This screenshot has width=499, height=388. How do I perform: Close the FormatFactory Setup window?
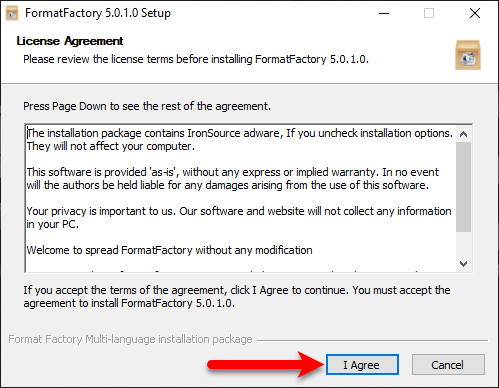coord(475,13)
